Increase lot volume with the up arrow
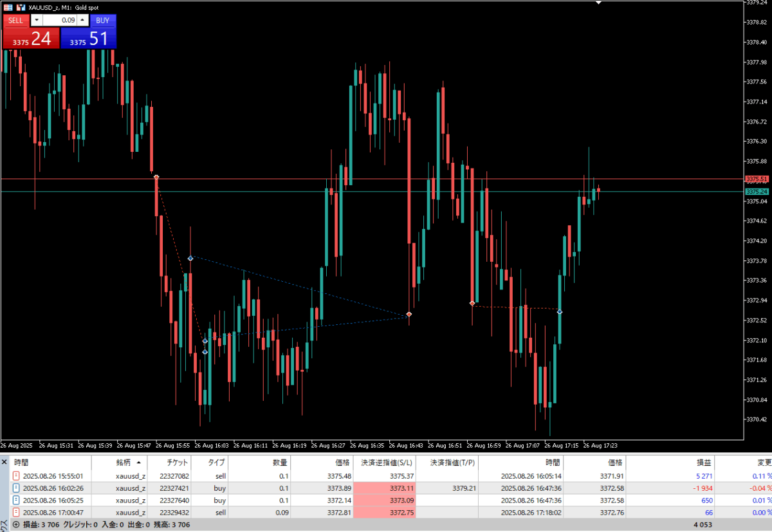The height and width of the screenshot is (532, 772). pyautogui.click(x=82, y=20)
